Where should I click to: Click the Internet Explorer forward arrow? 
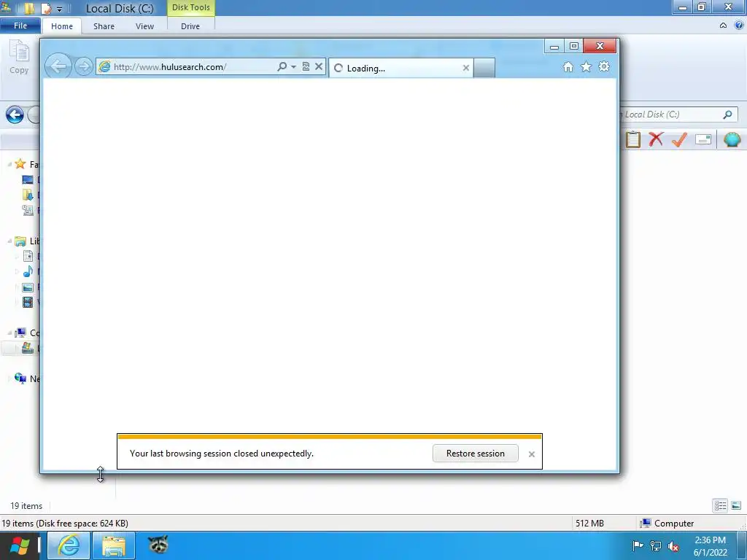84,66
